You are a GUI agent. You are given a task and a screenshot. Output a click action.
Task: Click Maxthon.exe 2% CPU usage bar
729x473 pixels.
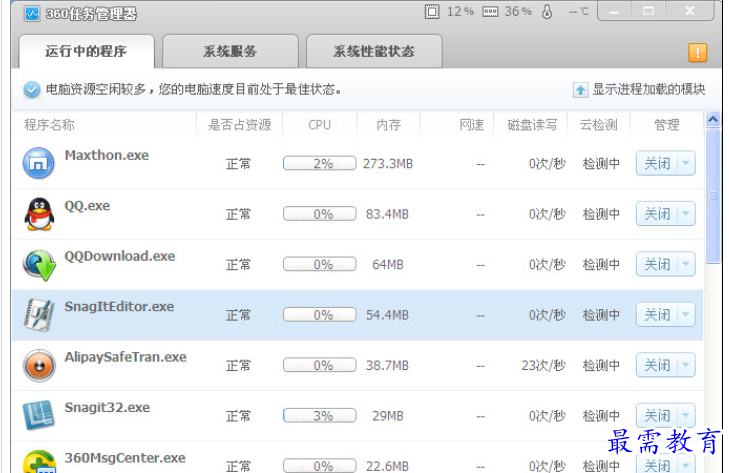pyautogui.click(x=320, y=164)
